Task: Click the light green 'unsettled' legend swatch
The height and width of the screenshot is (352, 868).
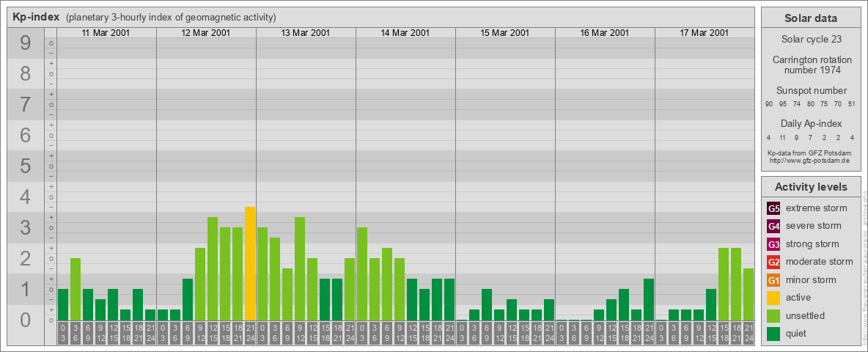Action: pos(773,316)
